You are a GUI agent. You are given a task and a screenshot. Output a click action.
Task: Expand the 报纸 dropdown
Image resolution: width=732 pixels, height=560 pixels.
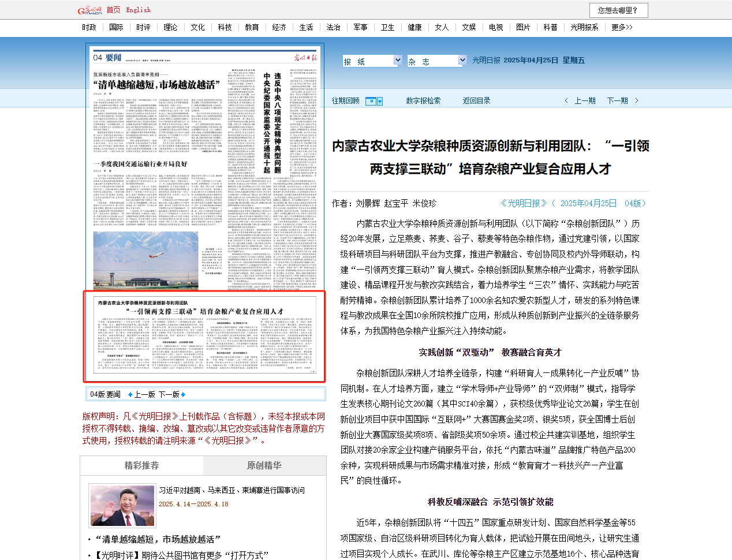397,61
